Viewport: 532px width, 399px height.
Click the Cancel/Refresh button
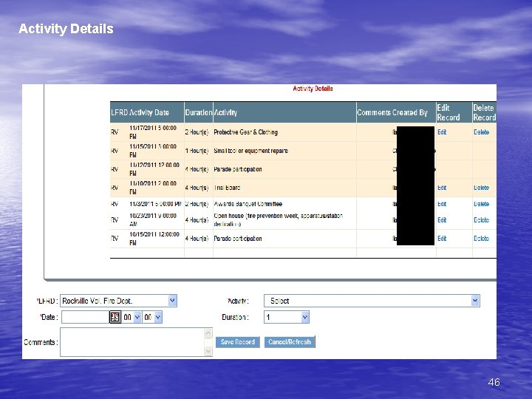[290, 342]
